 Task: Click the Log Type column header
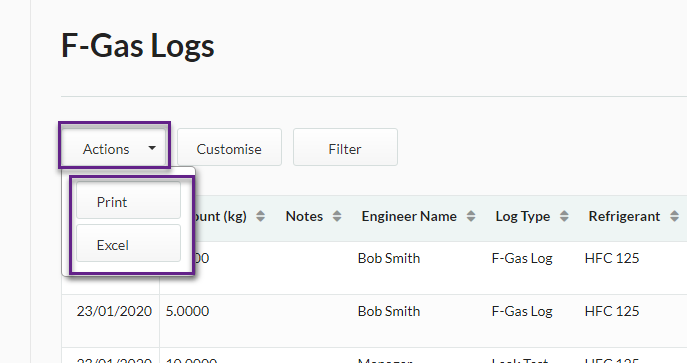[523, 216]
